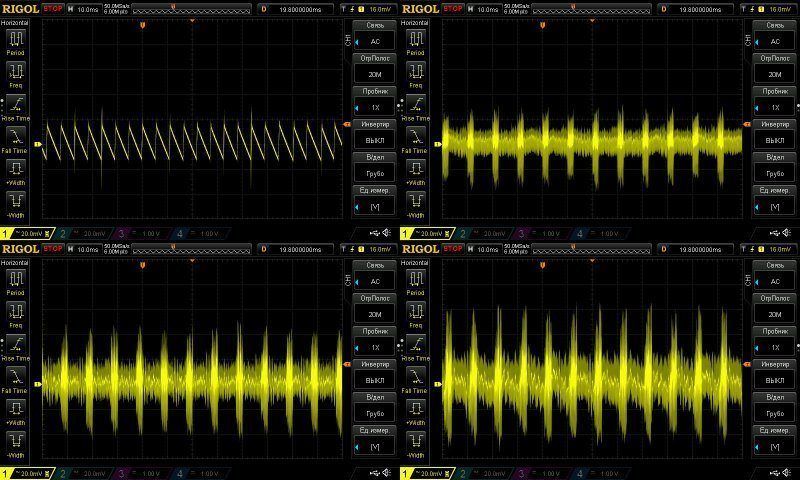Click Fall Time icon in bottom-left scope screen

[16, 376]
